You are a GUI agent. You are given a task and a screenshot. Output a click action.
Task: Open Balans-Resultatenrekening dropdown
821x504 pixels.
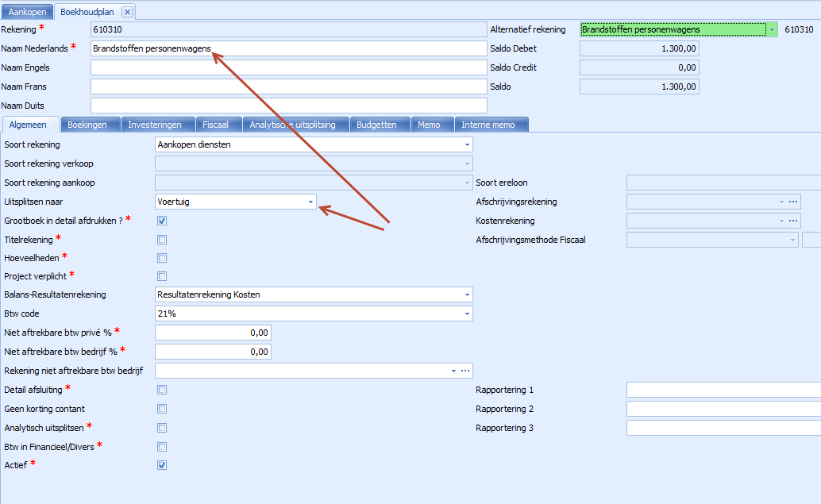point(466,294)
